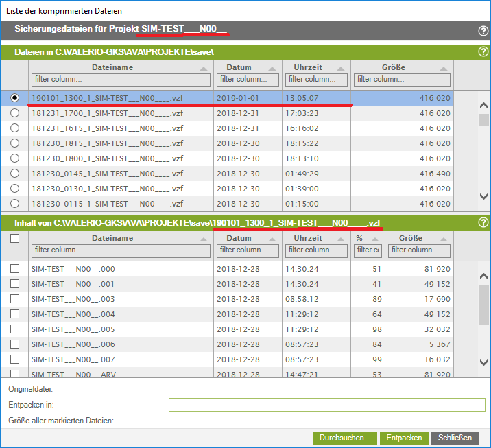
Task: Click Durchsuchen button
Action: pos(345,438)
